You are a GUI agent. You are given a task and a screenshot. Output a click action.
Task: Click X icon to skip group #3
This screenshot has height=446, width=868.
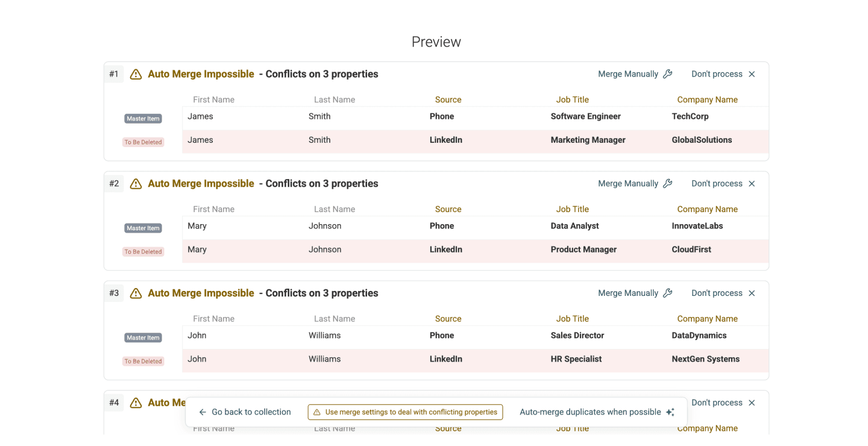click(x=752, y=294)
